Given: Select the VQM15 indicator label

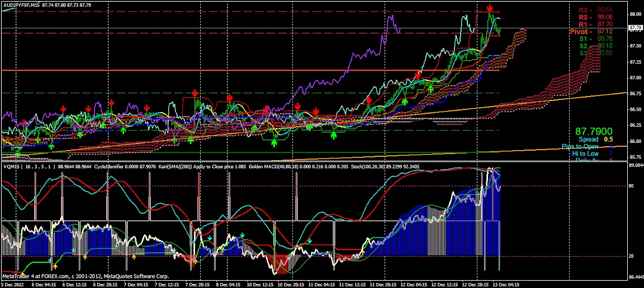Looking at the screenshot, I should point(10,166).
